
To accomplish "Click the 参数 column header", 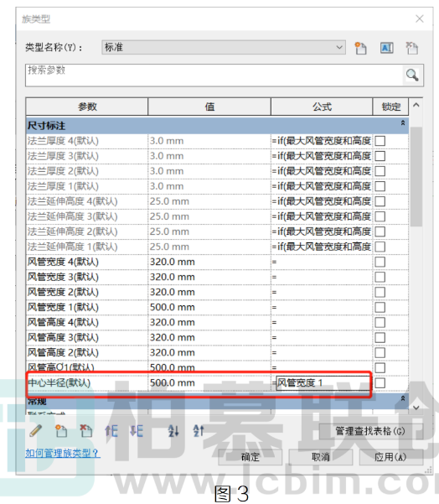I will click(x=86, y=107).
